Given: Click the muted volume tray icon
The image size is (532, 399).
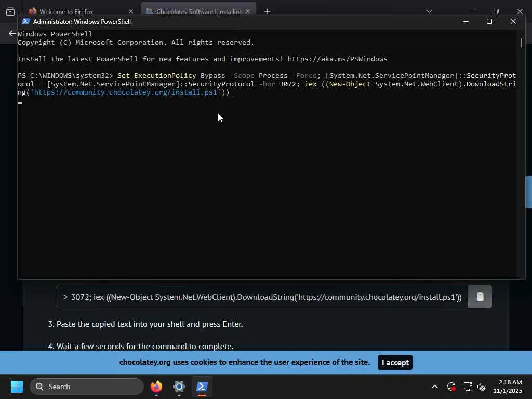Looking at the screenshot, I should [x=481, y=387].
